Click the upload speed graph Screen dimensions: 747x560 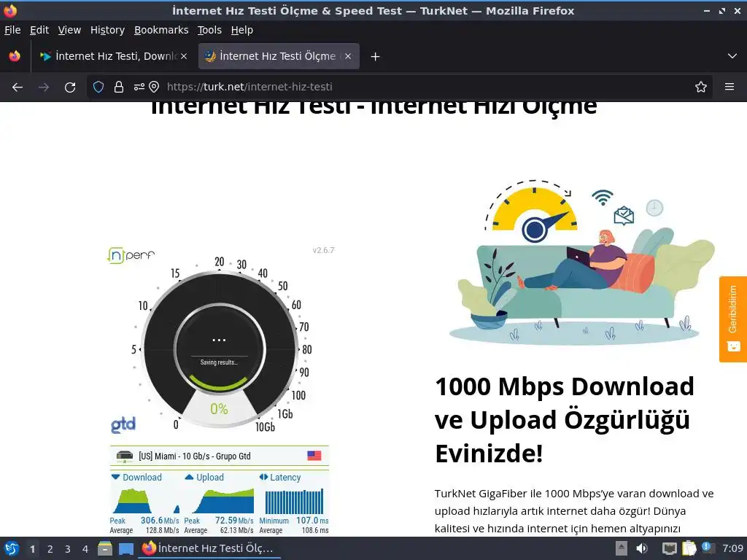220,500
